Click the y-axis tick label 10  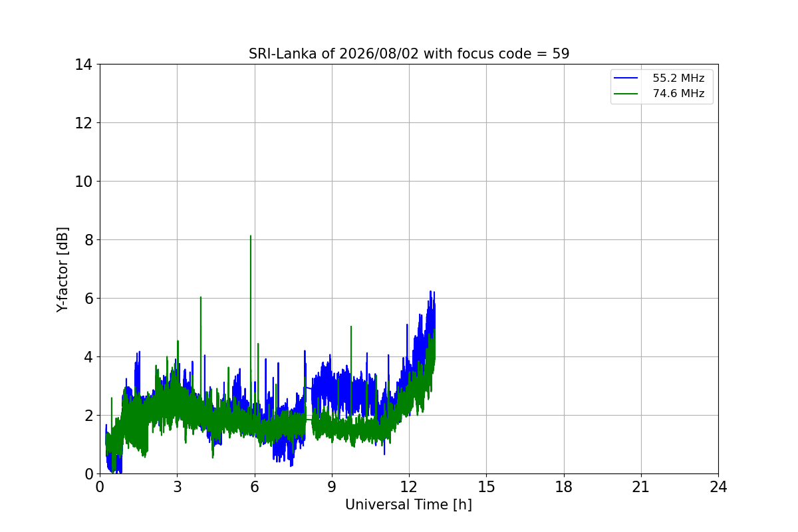(83, 182)
